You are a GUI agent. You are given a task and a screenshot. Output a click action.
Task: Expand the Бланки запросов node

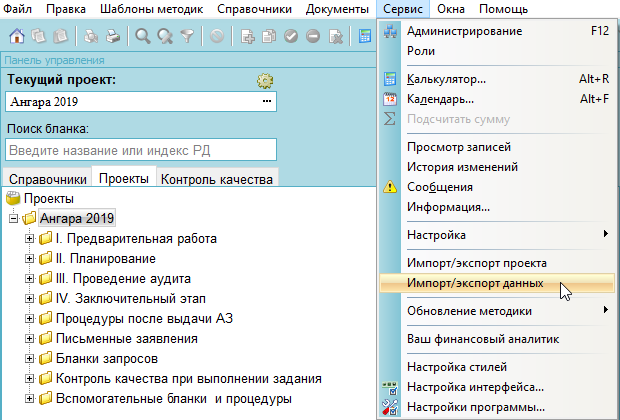tap(29, 359)
